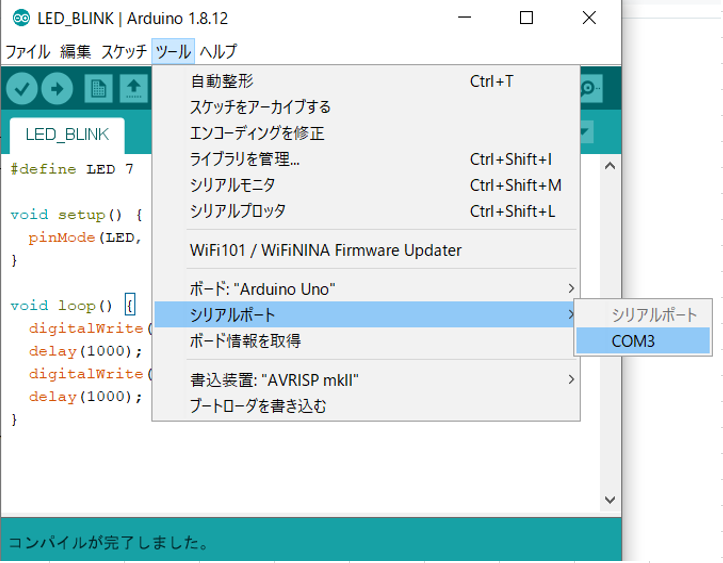The width and height of the screenshot is (723, 563).
Task: Open シリアルプロッタ from the menu
Action: [367, 211]
